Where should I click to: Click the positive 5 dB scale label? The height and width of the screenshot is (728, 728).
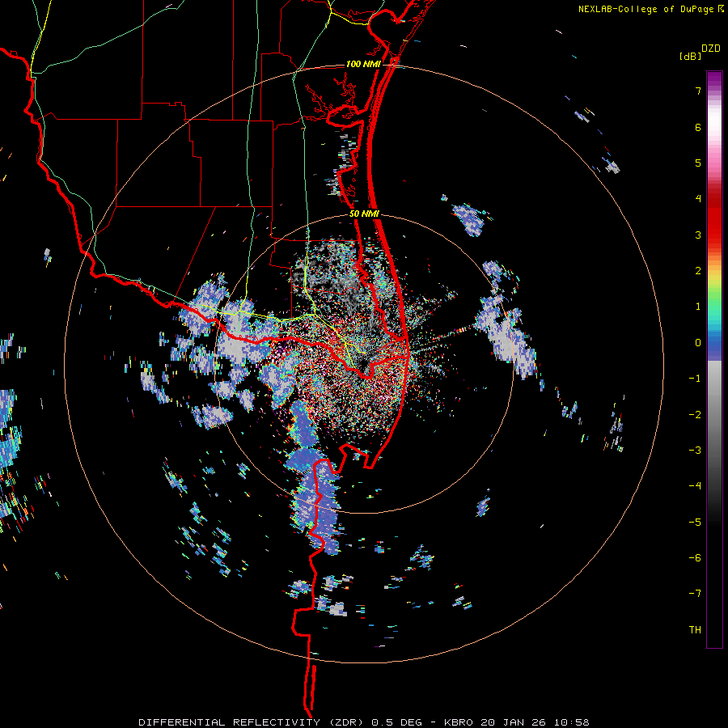coord(698,163)
